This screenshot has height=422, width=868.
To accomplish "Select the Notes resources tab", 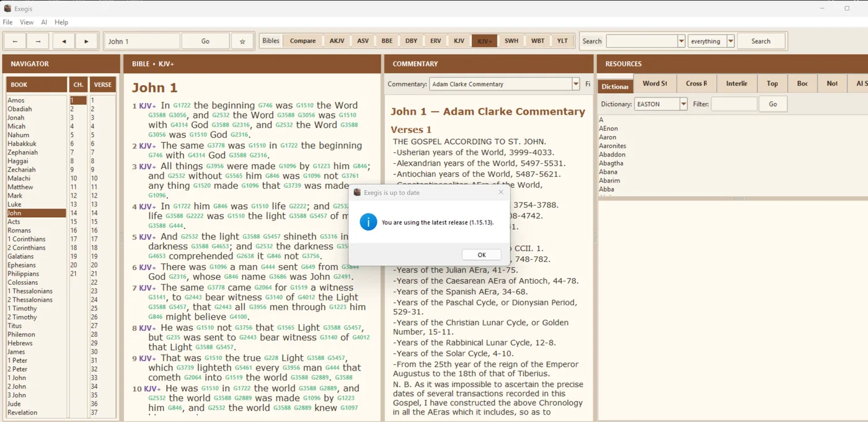I will tap(832, 84).
